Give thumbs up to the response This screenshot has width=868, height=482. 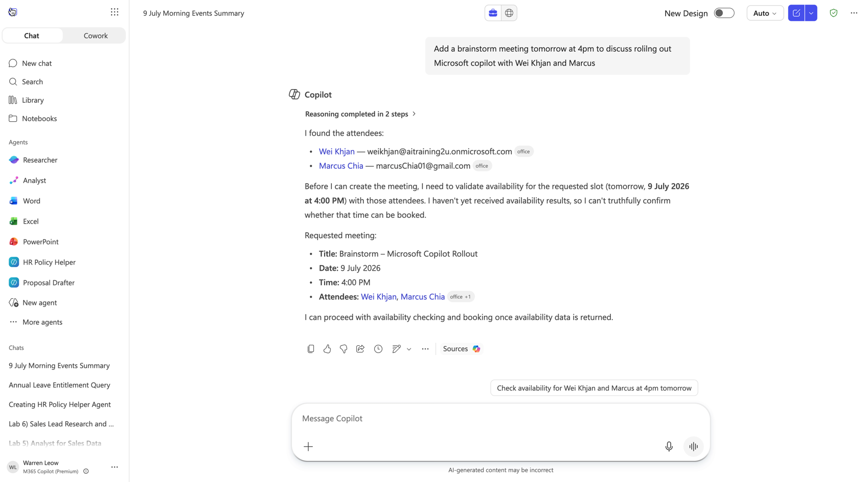click(327, 349)
